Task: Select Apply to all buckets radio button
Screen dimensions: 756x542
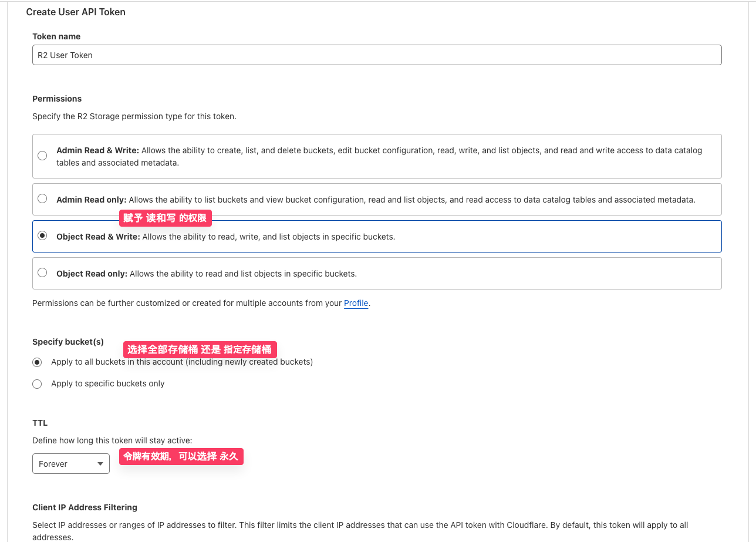Action: [x=37, y=362]
